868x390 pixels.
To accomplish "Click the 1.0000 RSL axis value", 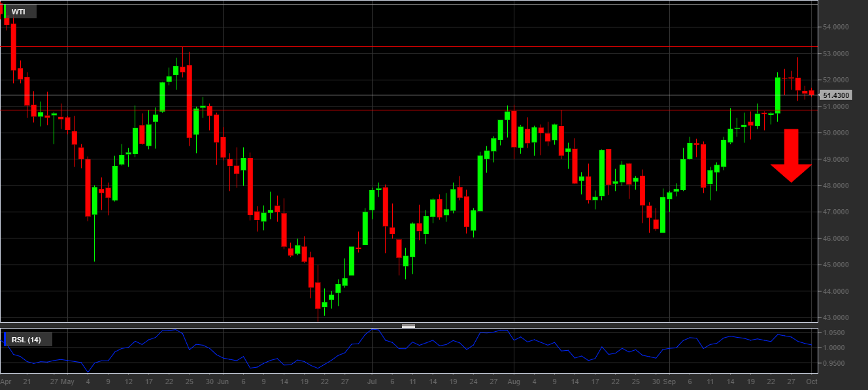I will tap(837, 347).
